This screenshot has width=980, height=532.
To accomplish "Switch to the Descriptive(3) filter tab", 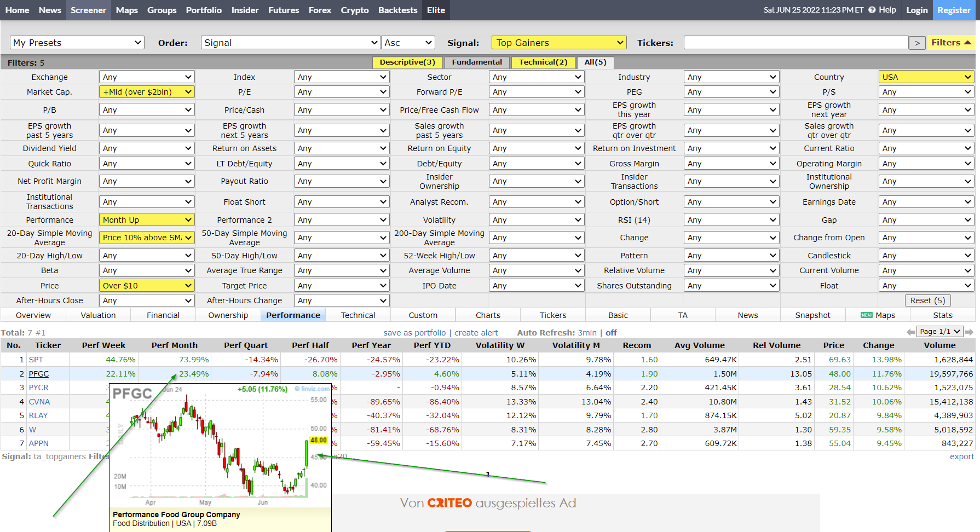I will coord(407,62).
